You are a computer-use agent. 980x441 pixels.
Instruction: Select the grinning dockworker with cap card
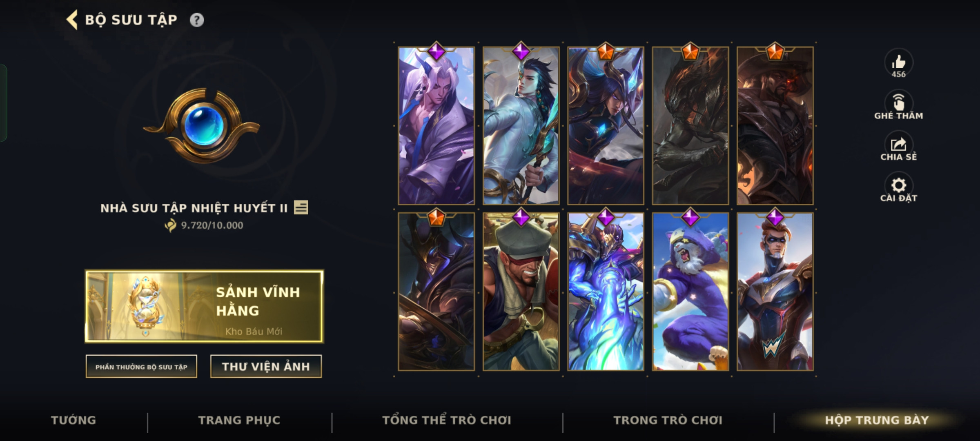pos(521,292)
